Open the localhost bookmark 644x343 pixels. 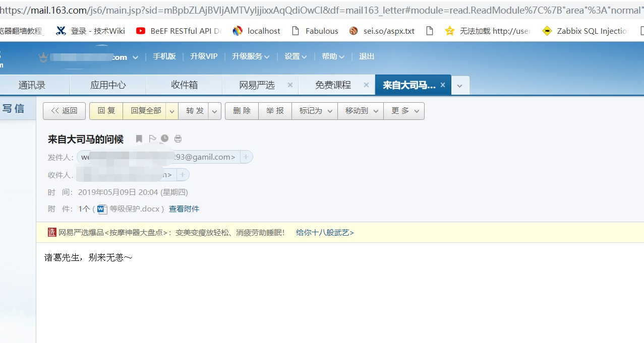coord(256,31)
